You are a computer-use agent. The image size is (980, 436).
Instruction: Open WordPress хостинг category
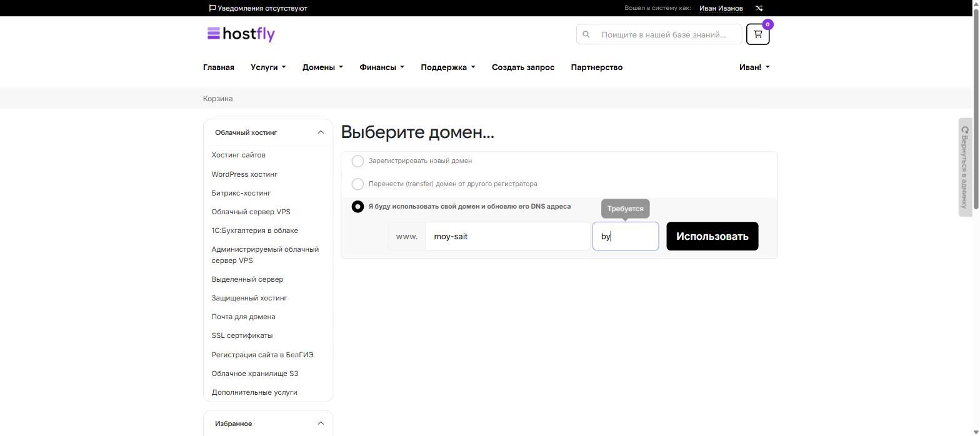(x=244, y=174)
